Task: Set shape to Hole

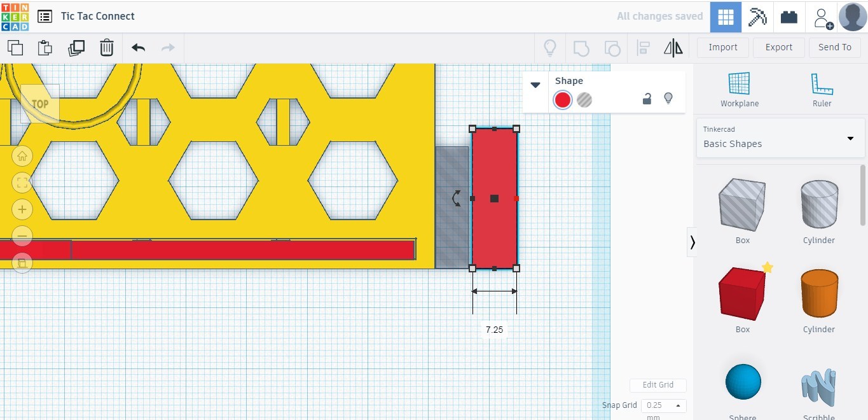Action: coord(584,100)
